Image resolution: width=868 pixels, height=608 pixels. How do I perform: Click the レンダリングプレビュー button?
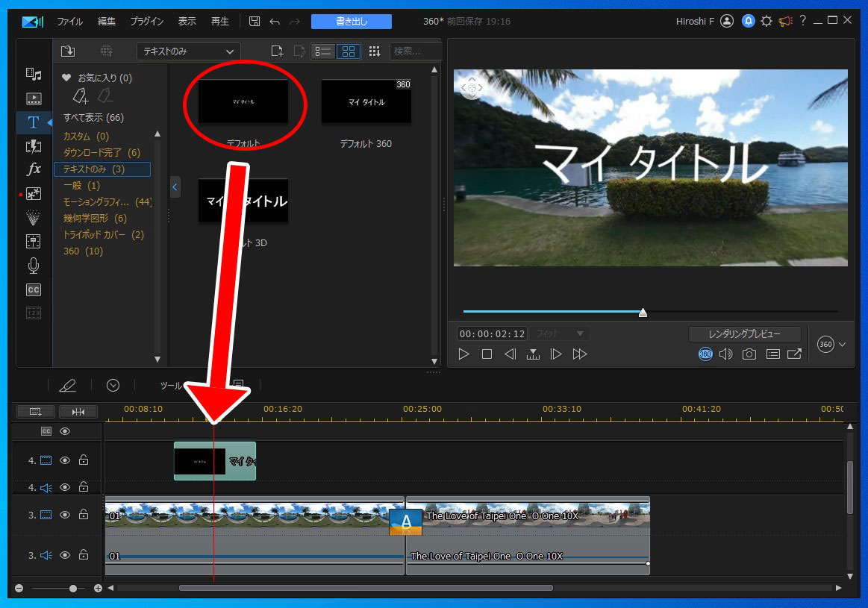click(744, 333)
